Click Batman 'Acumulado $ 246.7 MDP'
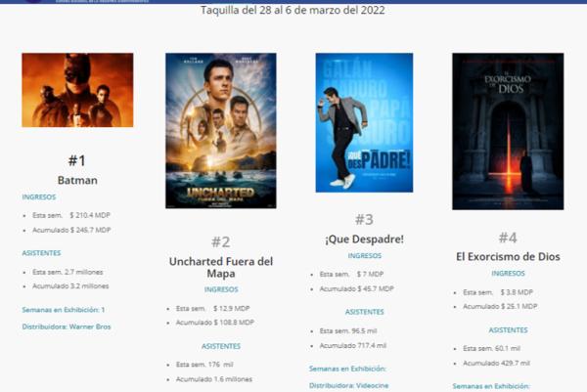Viewport: 587px width, 392px height. click(x=71, y=230)
